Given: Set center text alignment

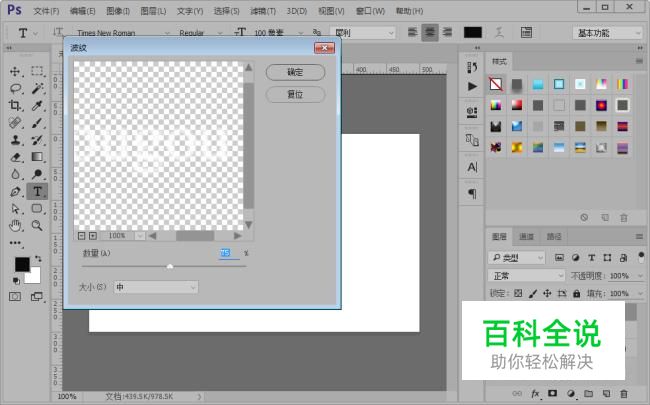Looking at the screenshot, I should click(430, 32).
